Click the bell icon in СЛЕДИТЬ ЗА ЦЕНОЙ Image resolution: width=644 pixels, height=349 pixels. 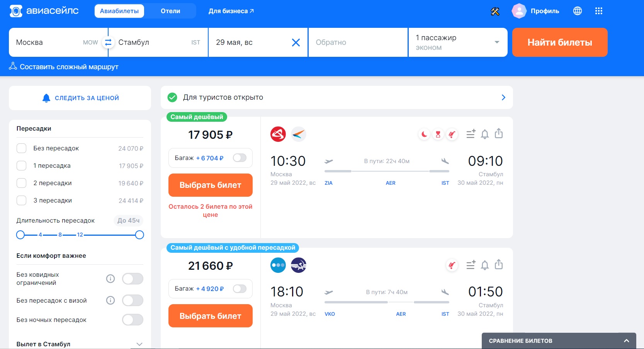[46, 98]
